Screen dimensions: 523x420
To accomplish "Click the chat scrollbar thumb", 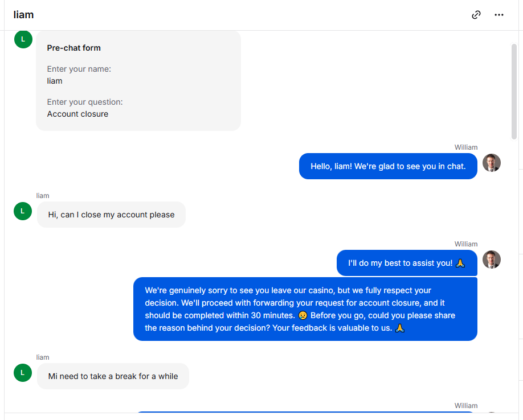I will [x=514, y=92].
